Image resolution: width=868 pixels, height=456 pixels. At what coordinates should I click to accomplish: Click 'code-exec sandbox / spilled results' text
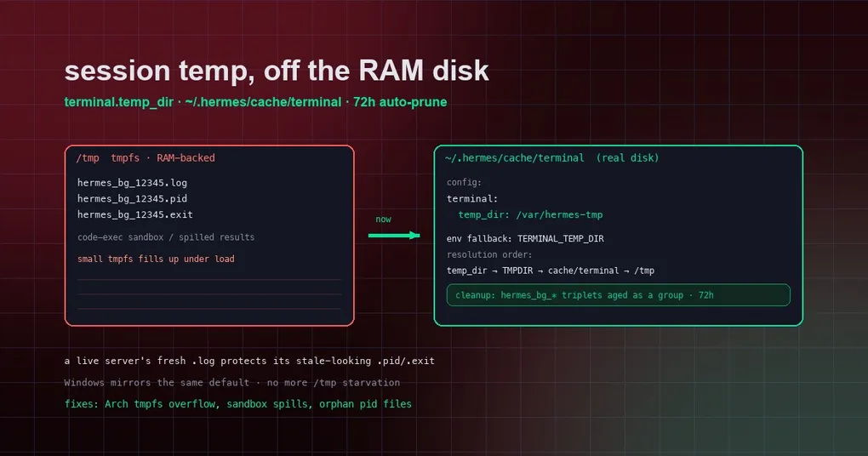coord(166,237)
